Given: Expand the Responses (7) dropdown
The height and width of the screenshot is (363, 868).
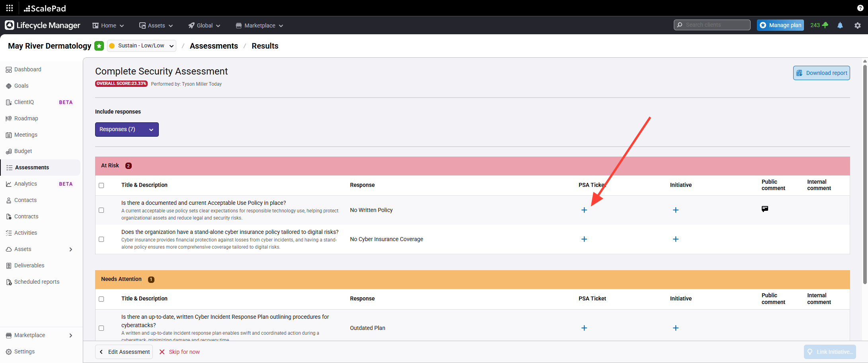Looking at the screenshot, I should click(127, 130).
